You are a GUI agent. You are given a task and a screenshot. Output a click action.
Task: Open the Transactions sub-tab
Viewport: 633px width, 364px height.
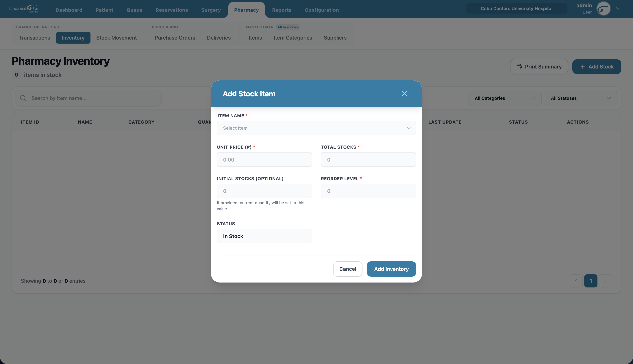(34, 38)
